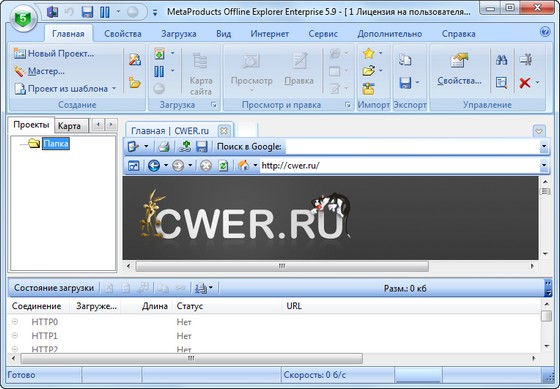Click the browser back arrow button
The height and width of the screenshot is (389, 560).
[154, 165]
